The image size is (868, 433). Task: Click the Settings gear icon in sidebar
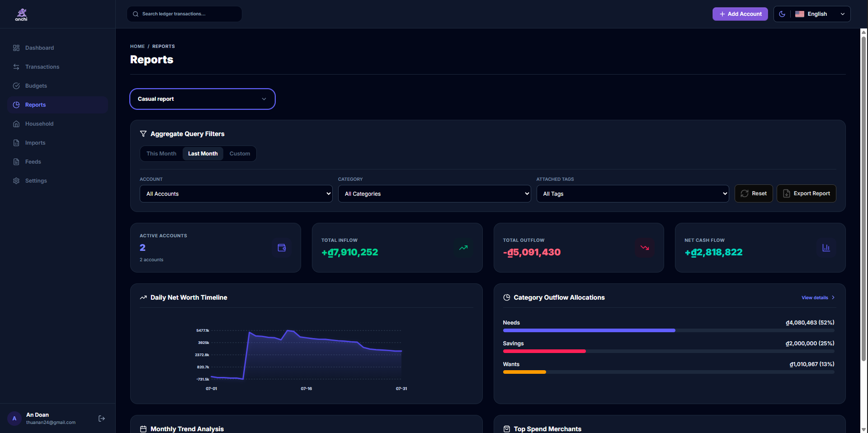16,181
